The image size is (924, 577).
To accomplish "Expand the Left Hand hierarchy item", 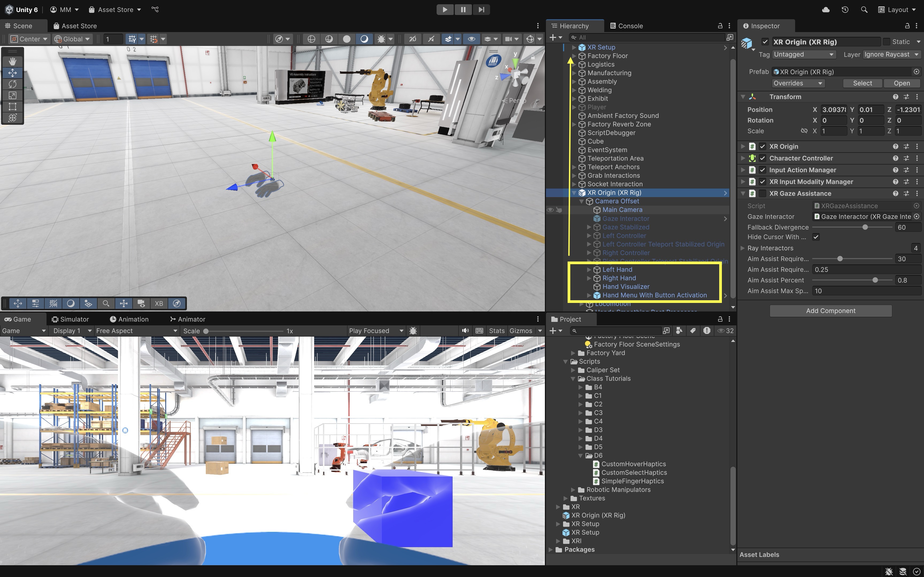I will pos(589,270).
